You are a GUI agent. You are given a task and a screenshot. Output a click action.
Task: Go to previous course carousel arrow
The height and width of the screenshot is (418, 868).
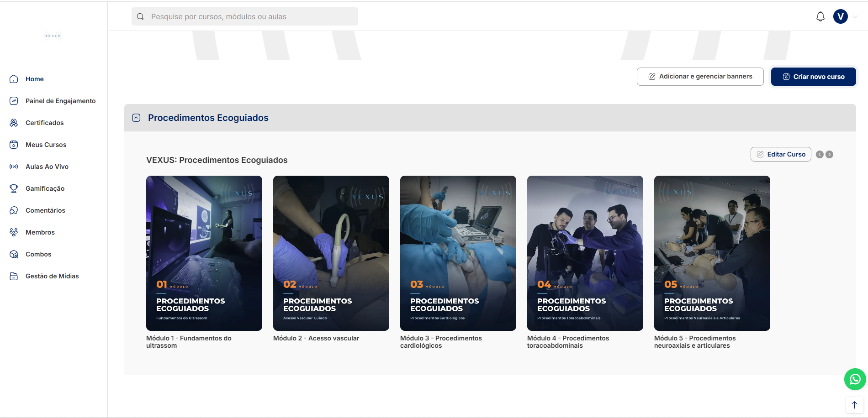(x=820, y=155)
